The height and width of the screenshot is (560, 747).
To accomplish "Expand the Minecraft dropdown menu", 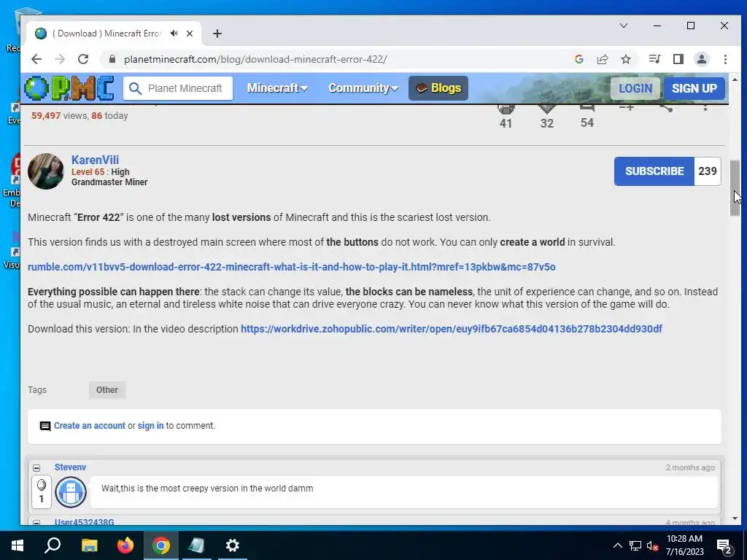I will pos(277,88).
